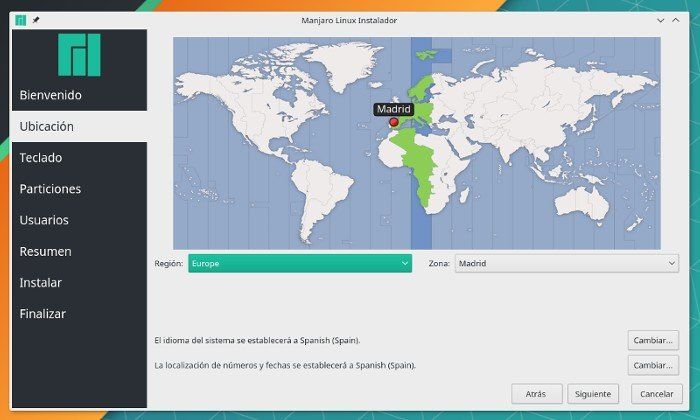
Task: Click the pin icon in the title bar
Action: (36, 20)
